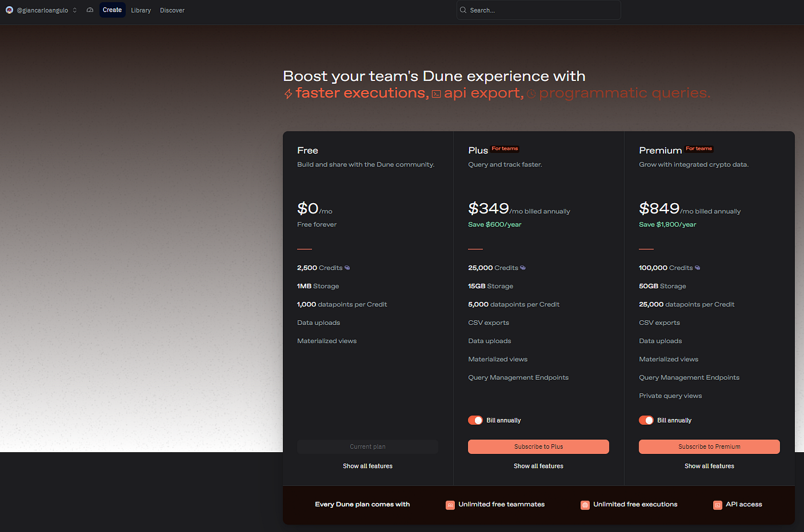Click 1,000 datapoints per Credit text
This screenshot has width=804, height=532.
pyautogui.click(x=342, y=305)
